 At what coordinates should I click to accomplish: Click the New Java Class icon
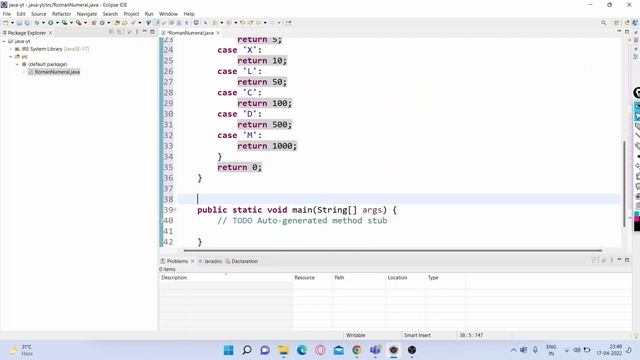102,23
